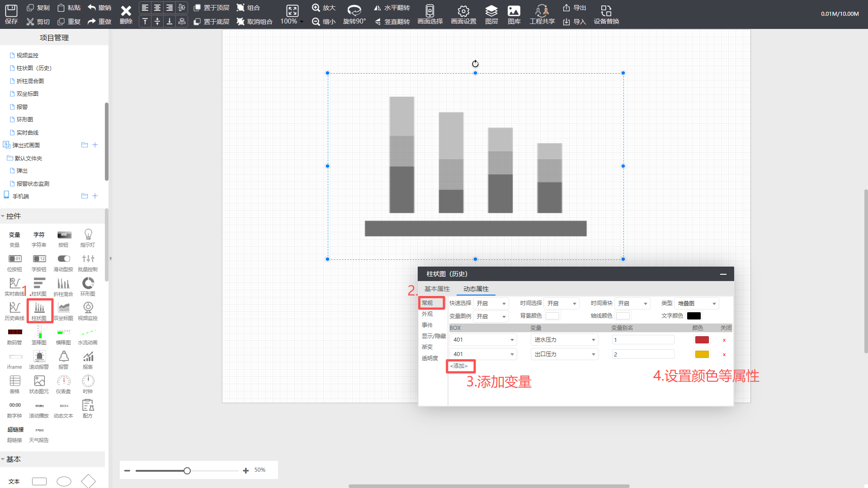Click the red color swatch
Image resolution: width=868 pixels, height=488 pixels.
[702, 340]
